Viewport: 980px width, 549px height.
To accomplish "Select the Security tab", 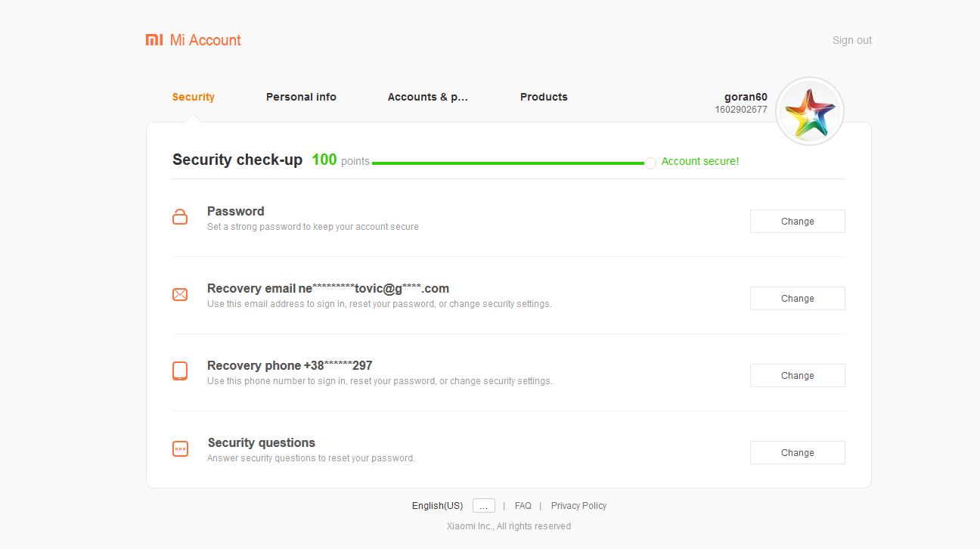I will coord(194,97).
